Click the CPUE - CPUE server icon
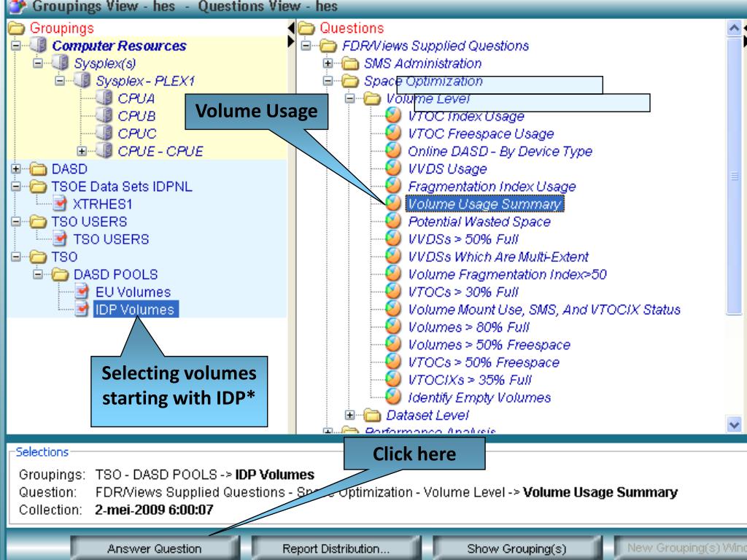 104,150
